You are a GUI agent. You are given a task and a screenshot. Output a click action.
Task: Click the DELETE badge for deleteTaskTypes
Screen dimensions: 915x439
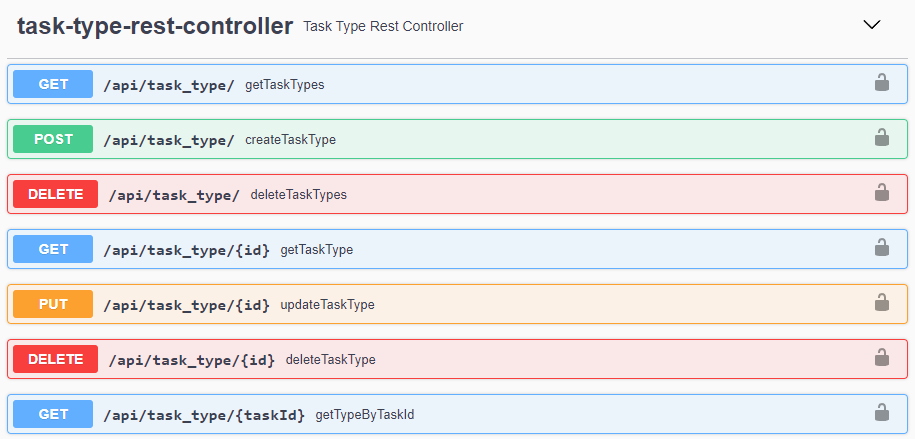click(55, 194)
